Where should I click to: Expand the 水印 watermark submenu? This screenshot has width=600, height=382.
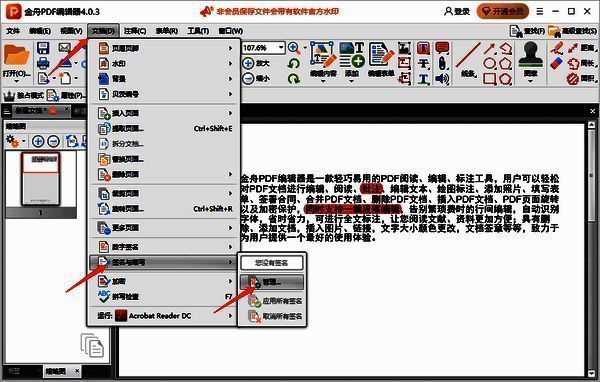click(x=165, y=64)
